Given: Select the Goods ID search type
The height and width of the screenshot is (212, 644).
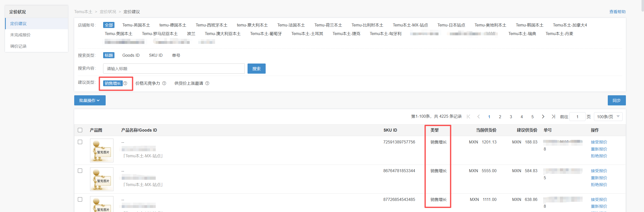Looking at the screenshot, I should pyautogui.click(x=131, y=55).
